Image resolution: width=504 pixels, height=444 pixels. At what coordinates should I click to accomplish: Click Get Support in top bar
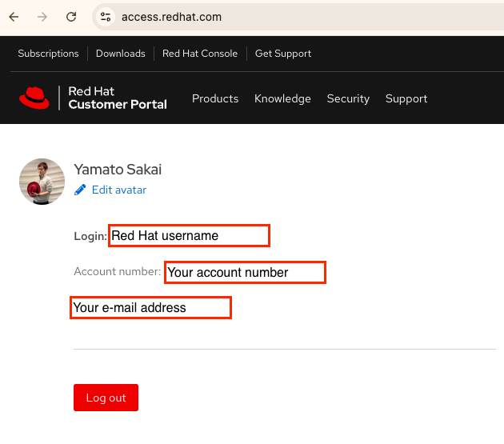click(282, 54)
